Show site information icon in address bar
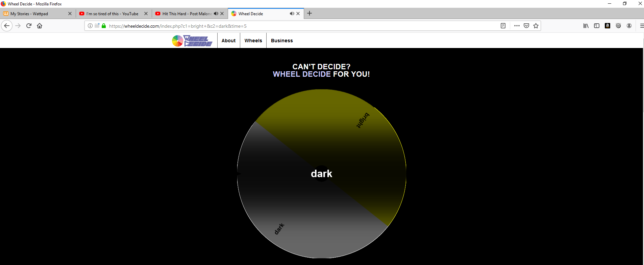The width and height of the screenshot is (644, 265). pyautogui.click(x=90, y=26)
